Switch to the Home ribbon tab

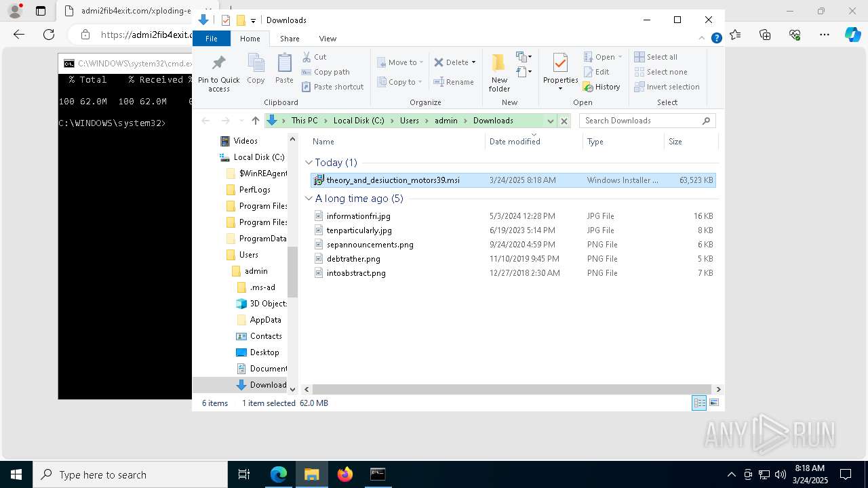250,39
